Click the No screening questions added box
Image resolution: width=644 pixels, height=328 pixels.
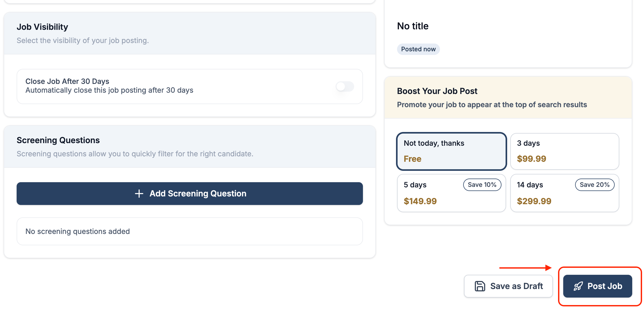pyautogui.click(x=190, y=231)
